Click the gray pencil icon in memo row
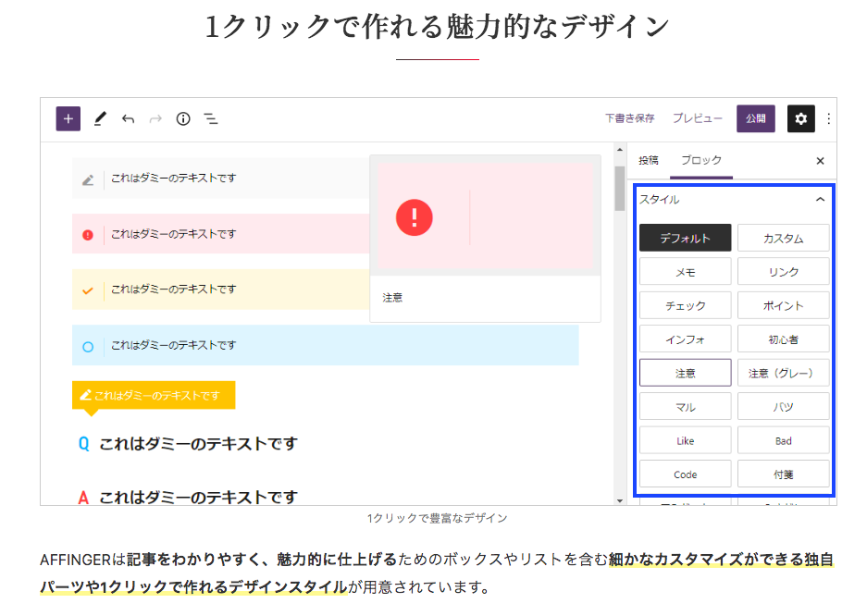The image size is (867, 616). click(x=88, y=180)
